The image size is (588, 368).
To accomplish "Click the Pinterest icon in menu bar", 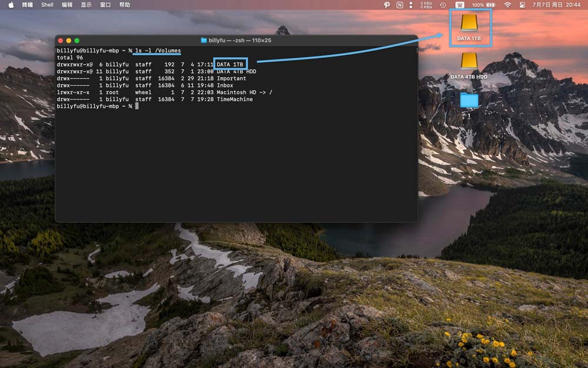I will (387, 5).
